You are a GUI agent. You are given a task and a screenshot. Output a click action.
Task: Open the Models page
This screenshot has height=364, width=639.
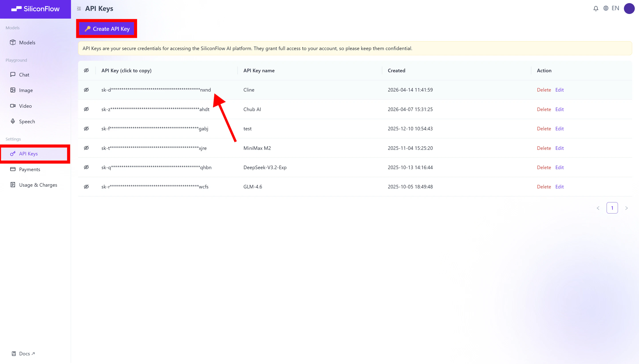tap(27, 43)
